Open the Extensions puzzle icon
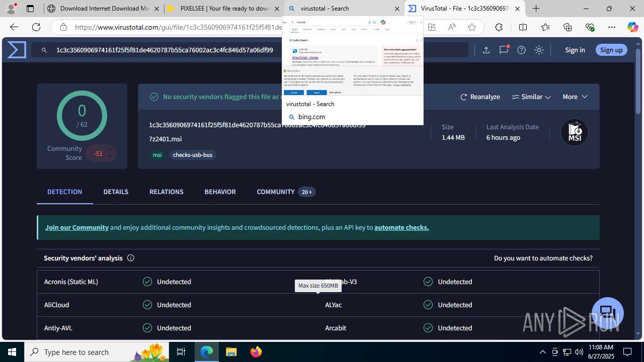This screenshot has width=644, height=362. (x=499, y=27)
